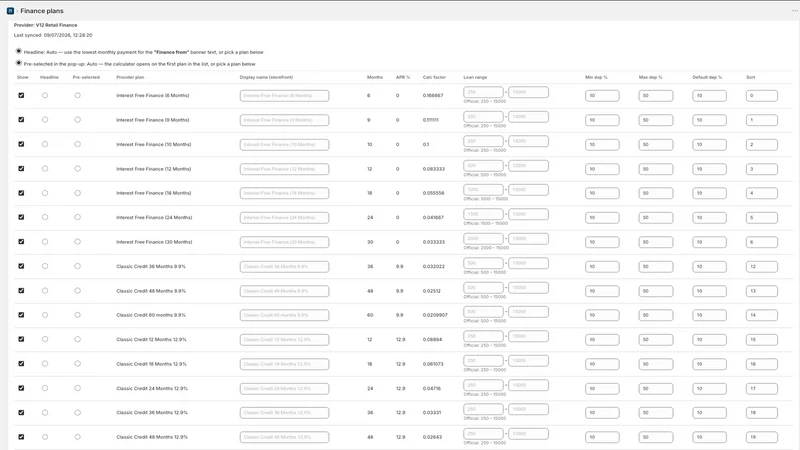Pre-select Interest Free Finance (6 Months) plan

point(78,95)
